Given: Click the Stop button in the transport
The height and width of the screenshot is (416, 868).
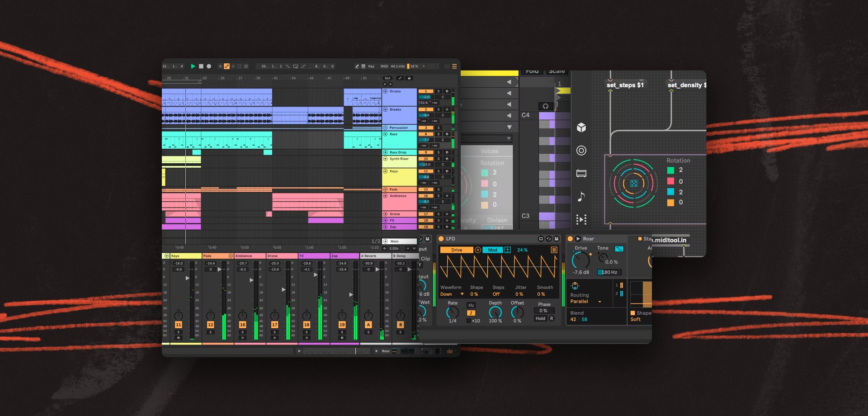Looking at the screenshot, I should click(x=201, y=66).
